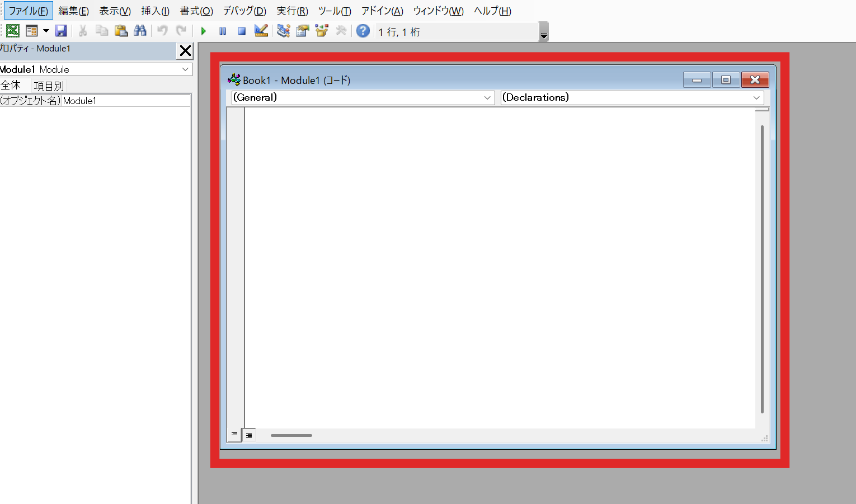This screenshot has width=856, height=504.
Task: Switch to Procedure View toggle button
Action: point(234,435)
